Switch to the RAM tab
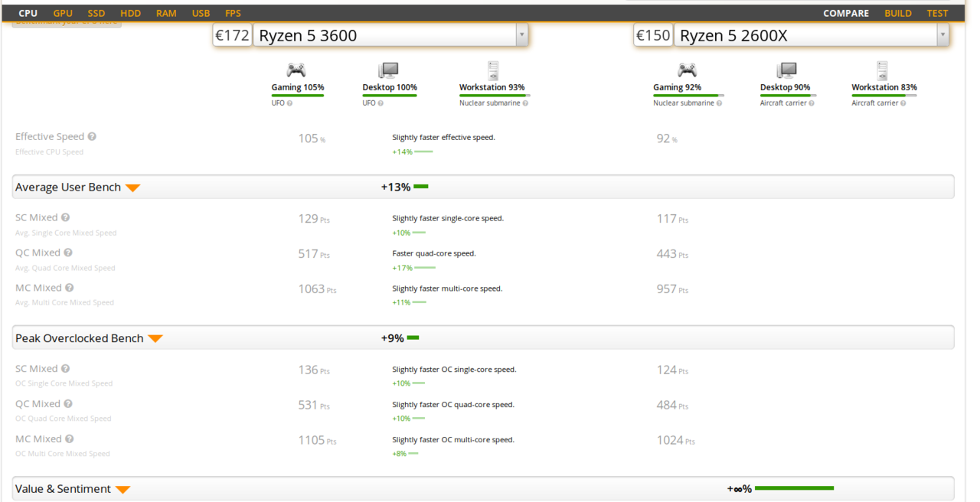The image size is (980, 502). tap(166, 13)
